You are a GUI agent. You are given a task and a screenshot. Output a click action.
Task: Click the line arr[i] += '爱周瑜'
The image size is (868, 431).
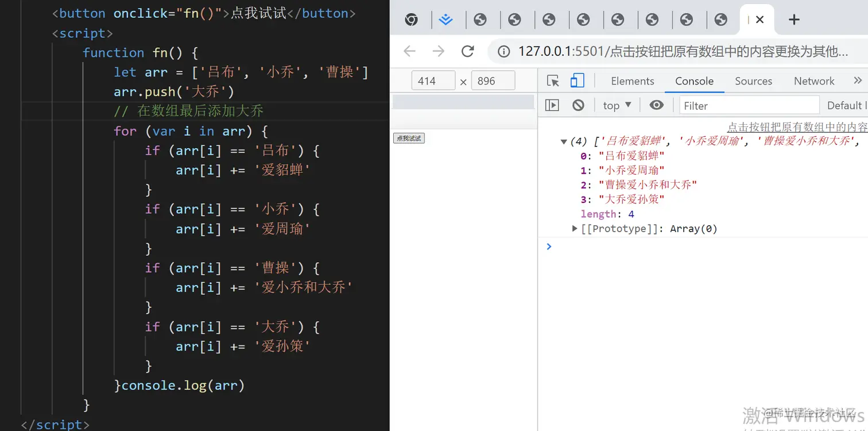[243, 229]
